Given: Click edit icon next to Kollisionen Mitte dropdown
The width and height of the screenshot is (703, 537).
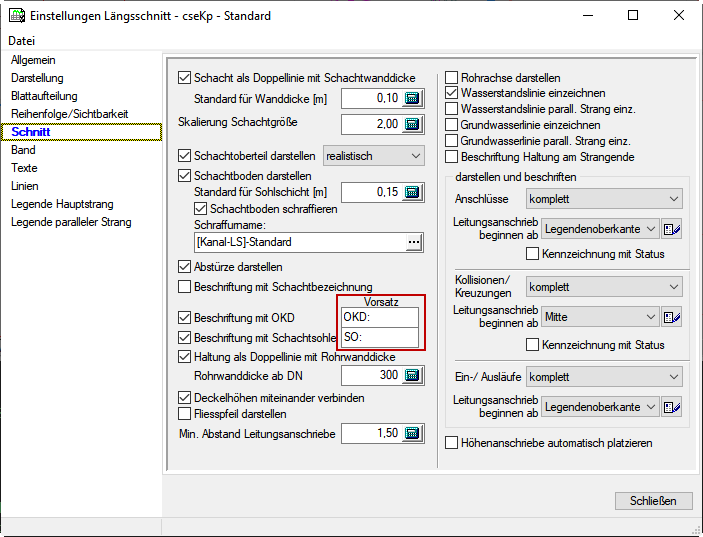Looking at the screenshot, I should coord(672,318).
